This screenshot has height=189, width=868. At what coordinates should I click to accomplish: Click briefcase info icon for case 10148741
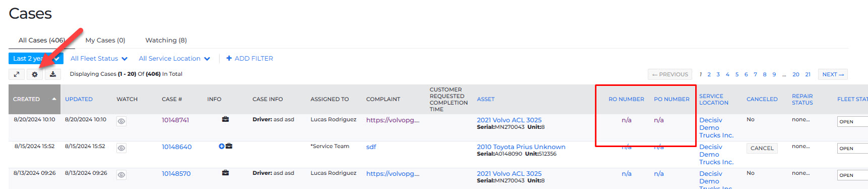pos(225,119)
